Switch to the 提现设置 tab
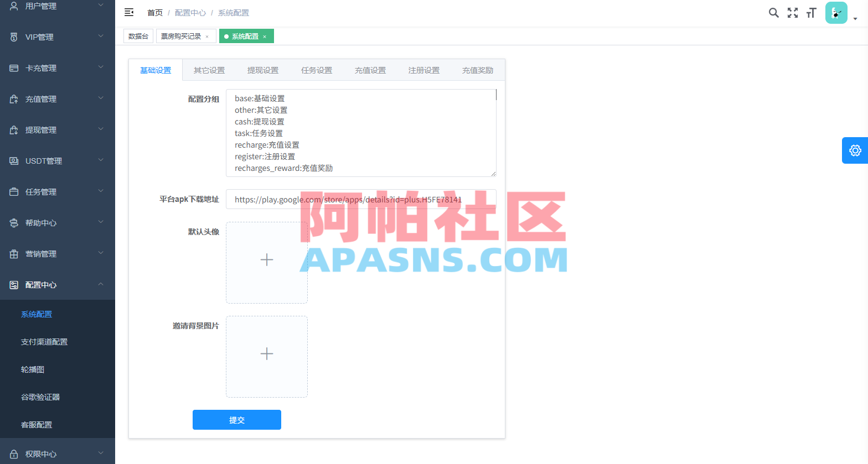Image resolution: width=868 pixels, height=464 pixels. (x=263, y=70)
